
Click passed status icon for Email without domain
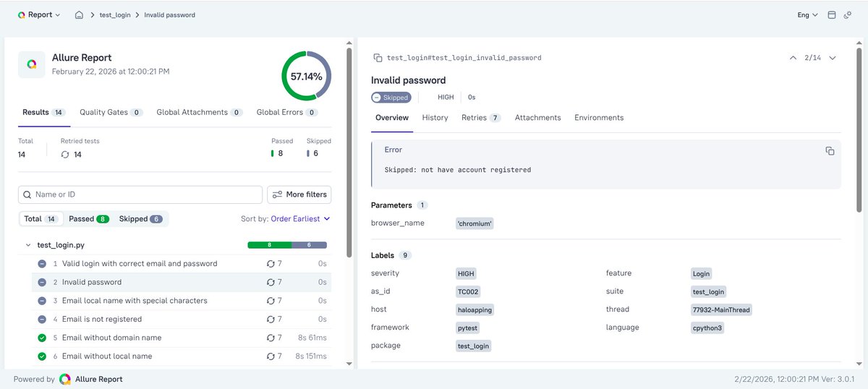coord(42,338)
